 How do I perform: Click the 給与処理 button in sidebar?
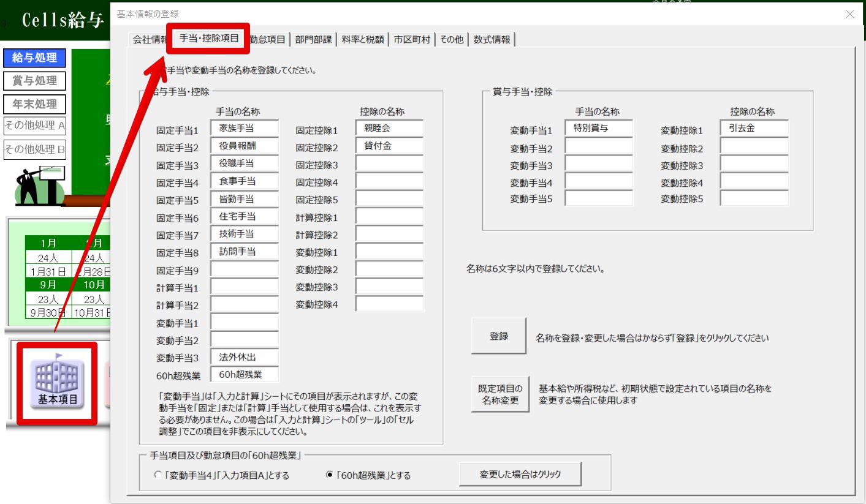click(x=34, y=58)
